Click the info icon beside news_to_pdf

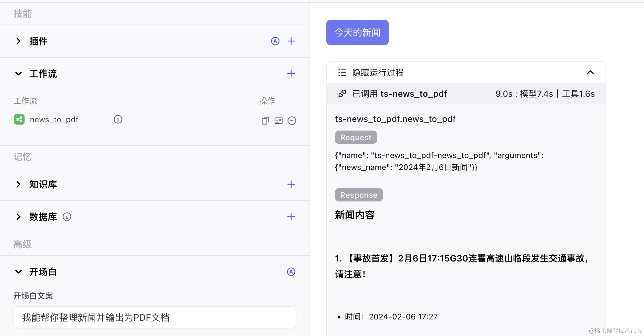[118, 119]
